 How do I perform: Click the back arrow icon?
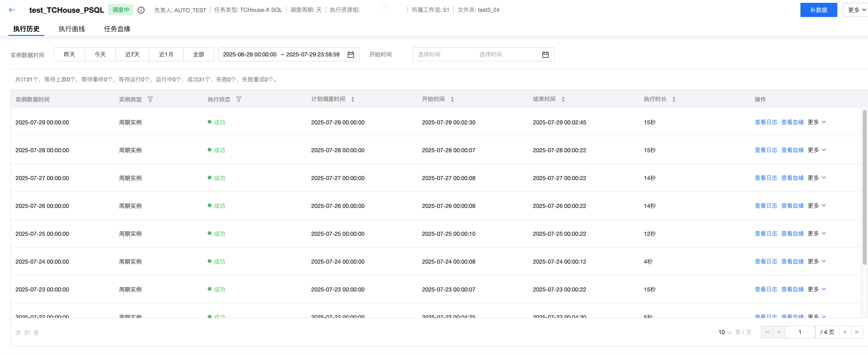pos(12,10)
